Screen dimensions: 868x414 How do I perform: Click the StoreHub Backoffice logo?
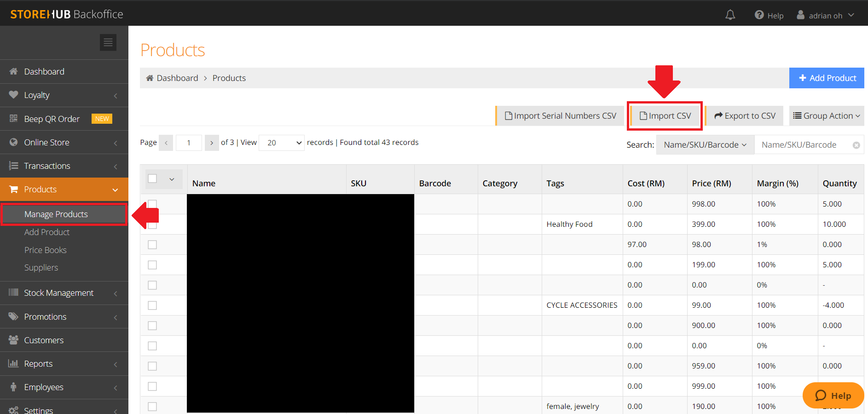67,14
